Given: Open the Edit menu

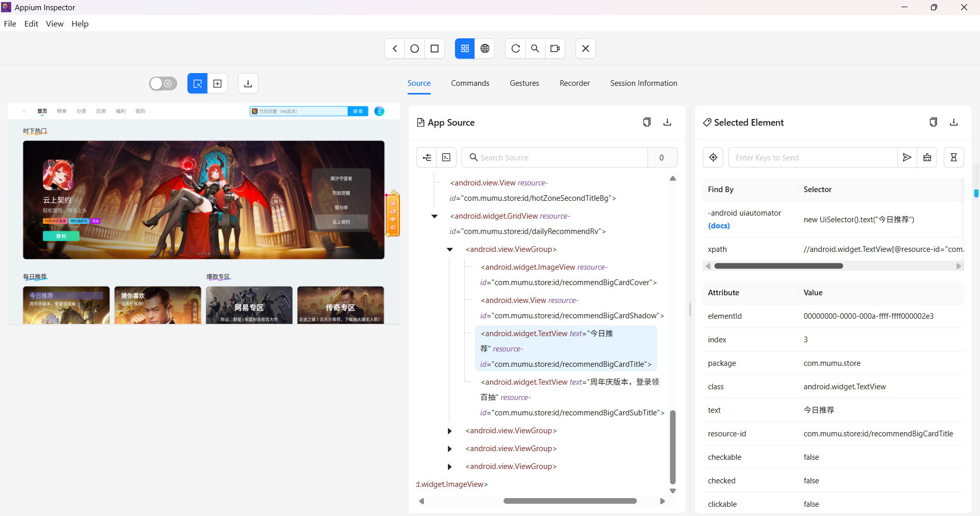Looking at the screenshot, I should [x=31, y=24].
